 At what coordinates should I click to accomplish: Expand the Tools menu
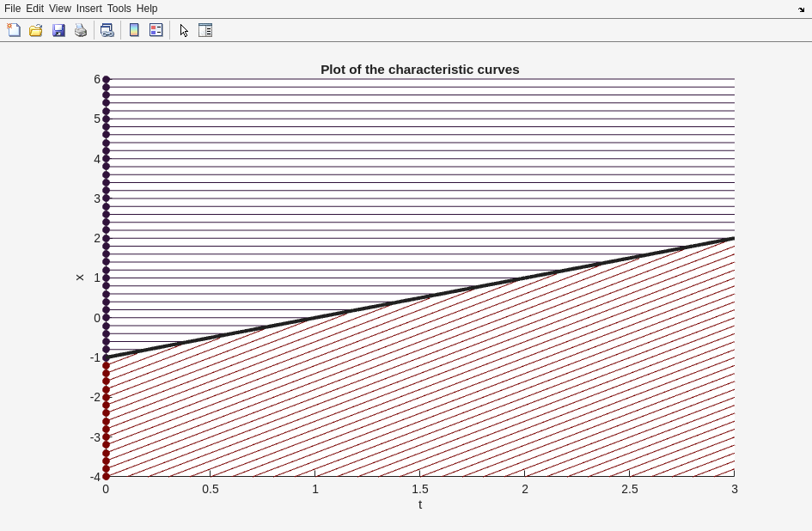pos(119,9)
